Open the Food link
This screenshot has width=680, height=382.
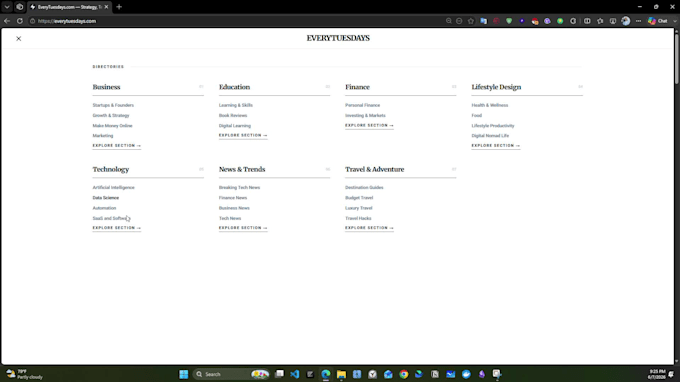click(477, 116)
